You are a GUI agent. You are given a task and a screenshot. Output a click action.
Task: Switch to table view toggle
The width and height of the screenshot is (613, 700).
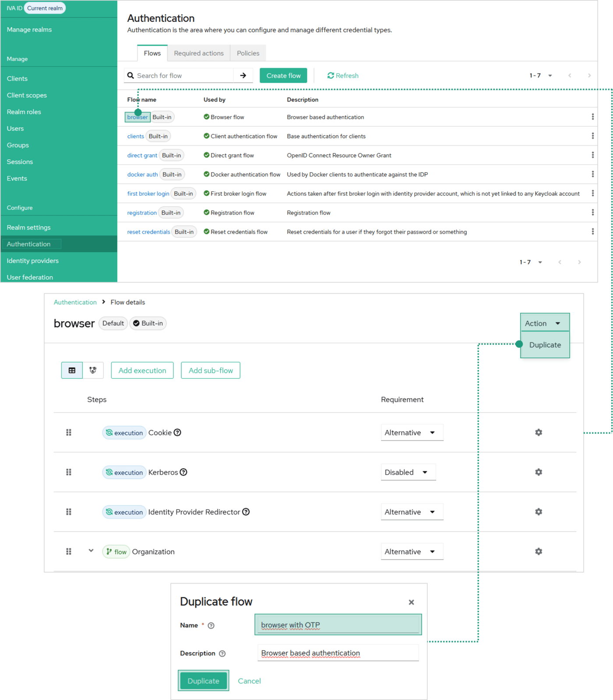click(x=72, y=371)
